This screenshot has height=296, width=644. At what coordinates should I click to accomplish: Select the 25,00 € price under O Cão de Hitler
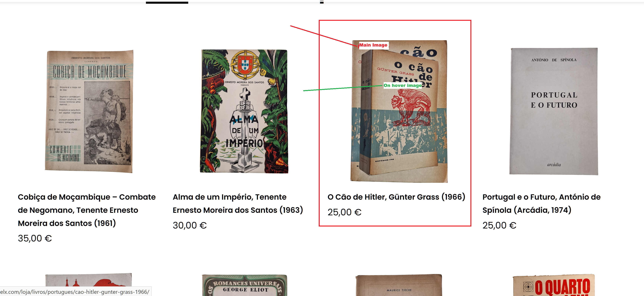345,212
